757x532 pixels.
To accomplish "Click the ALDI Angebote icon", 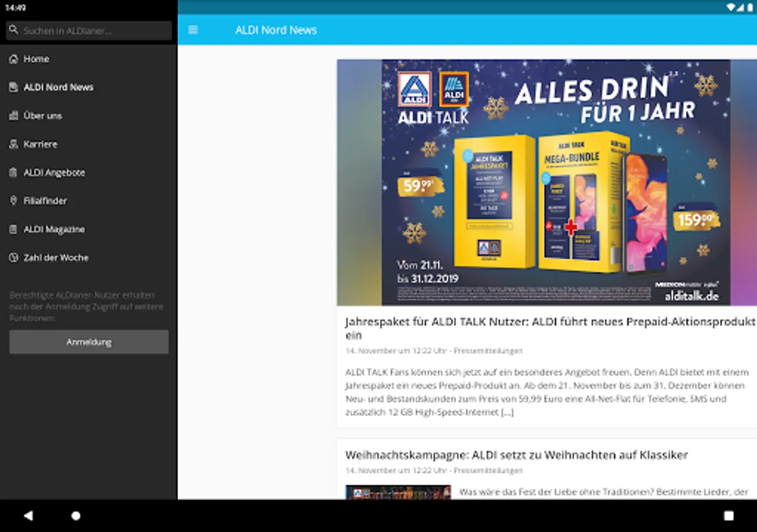I will (14, 173).
